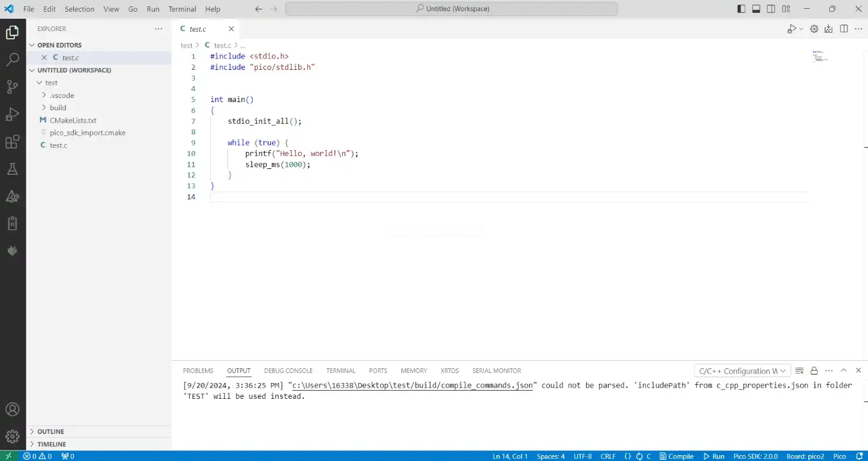The height and width of the screenshot is (461, 868).
Task: Open the Raspberry Pi Pico sidebar
Action: tap(12, 250)
